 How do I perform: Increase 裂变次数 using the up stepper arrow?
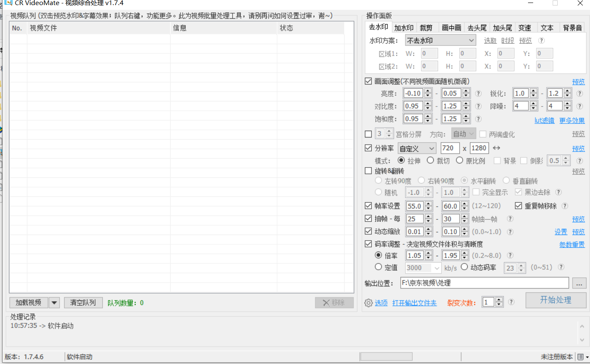tap(499, 300)
